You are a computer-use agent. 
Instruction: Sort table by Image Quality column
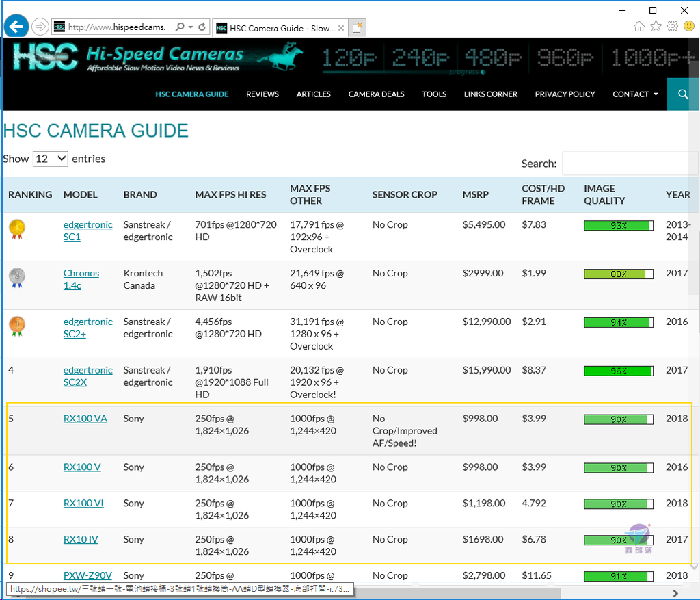[x=604, y=194]
